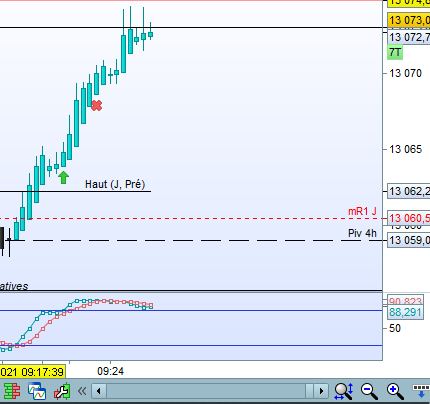Select the mR1 J pivot label

pos(362,211)
